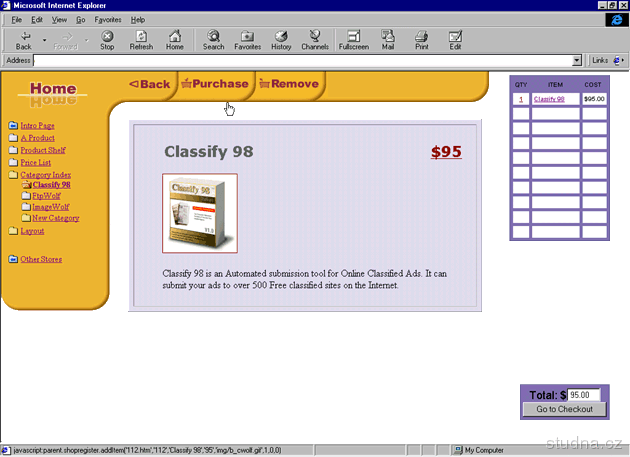The height and width of the screenshot is (457, 630).
Task: Open the View menu
Action: pyautogui.click(x=59, y=20)
